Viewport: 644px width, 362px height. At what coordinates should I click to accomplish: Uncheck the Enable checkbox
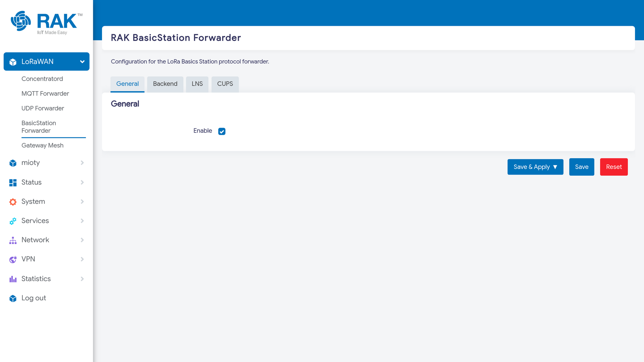222,131
